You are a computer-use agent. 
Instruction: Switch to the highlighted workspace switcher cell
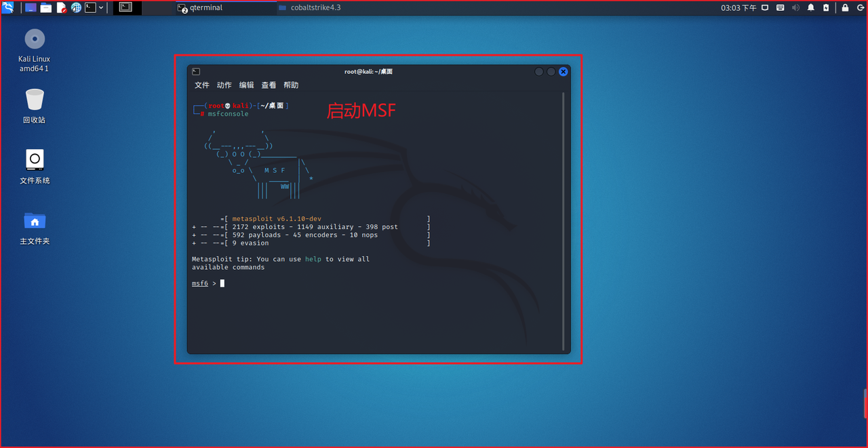point(126,7)
